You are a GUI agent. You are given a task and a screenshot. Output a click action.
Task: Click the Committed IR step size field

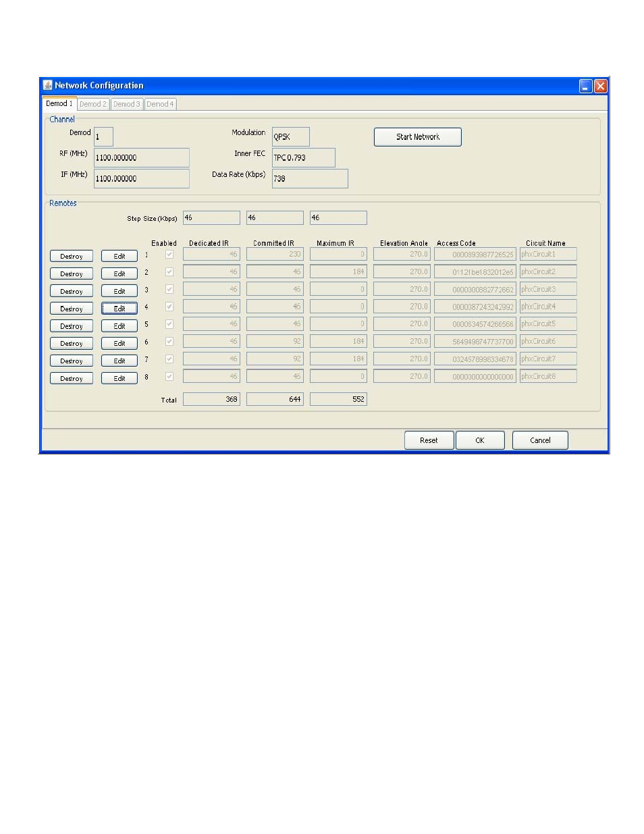275,217
